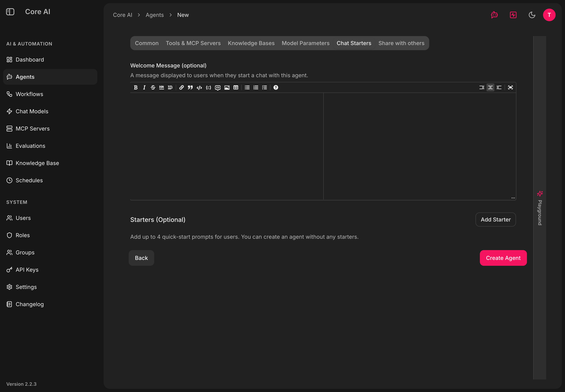Open the Share with others tab
The height and width of the screenshot is (392, 565).
pos(401,43)
